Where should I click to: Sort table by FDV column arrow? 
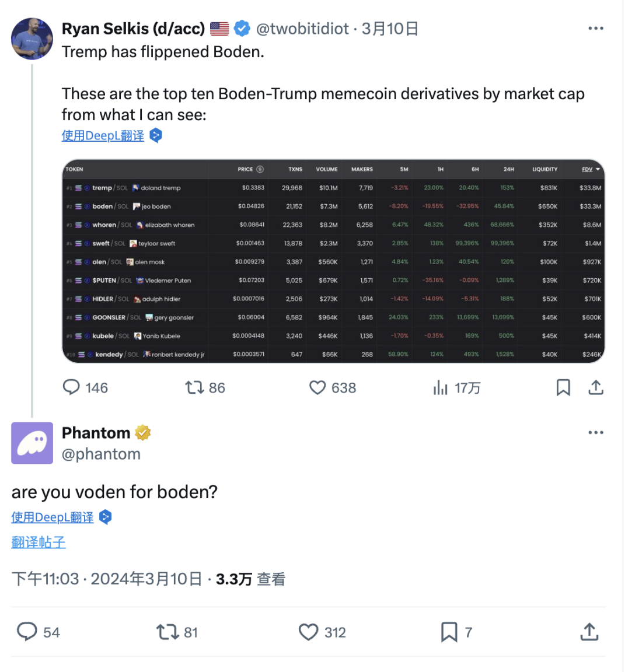click(x=598, y=169)
